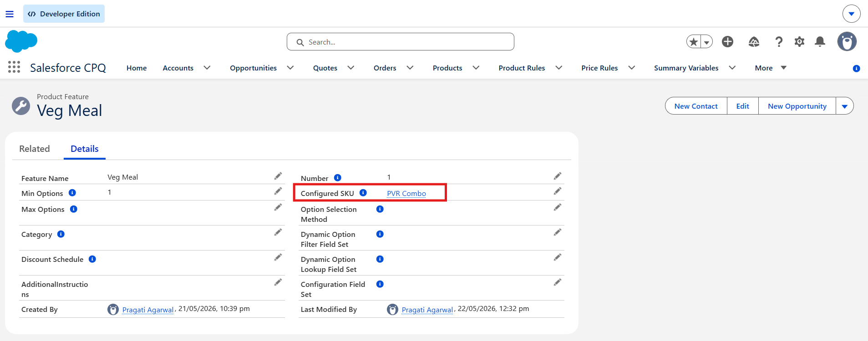The image size is (868, 341).
Task: Edit the Max Options field pencil
Action: [278, 207]
